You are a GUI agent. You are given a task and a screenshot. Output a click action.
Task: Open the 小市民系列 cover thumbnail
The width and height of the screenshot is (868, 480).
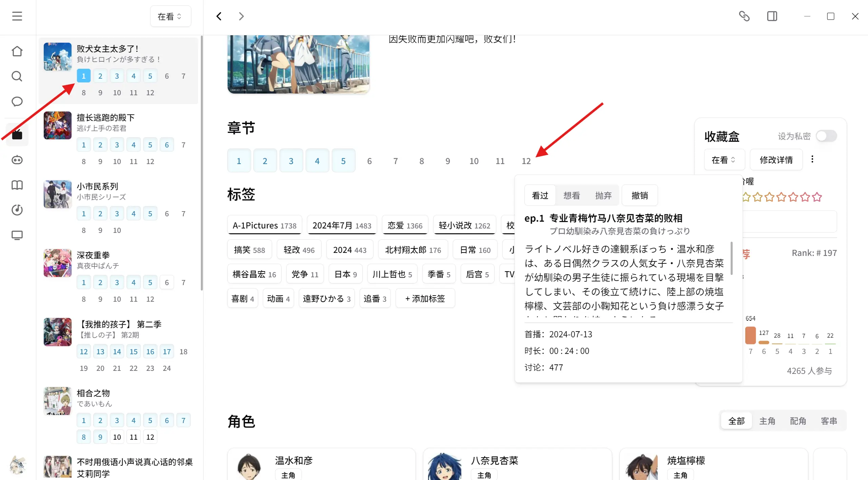tap(57, 194)
